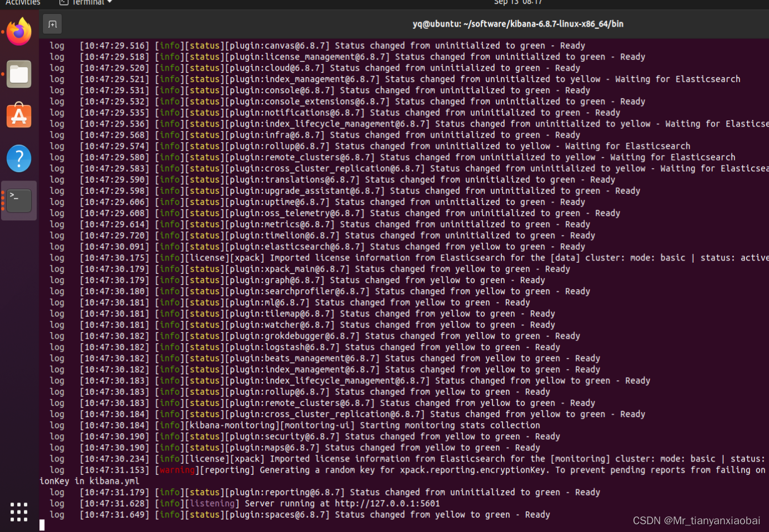Click the listening tag in log

tap(213, 504)
